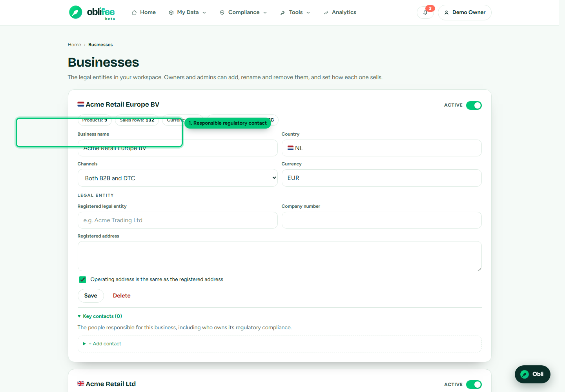Click the My Data cube icon
This screenshot has height=392, width=565.
click(x=171, y=13)
